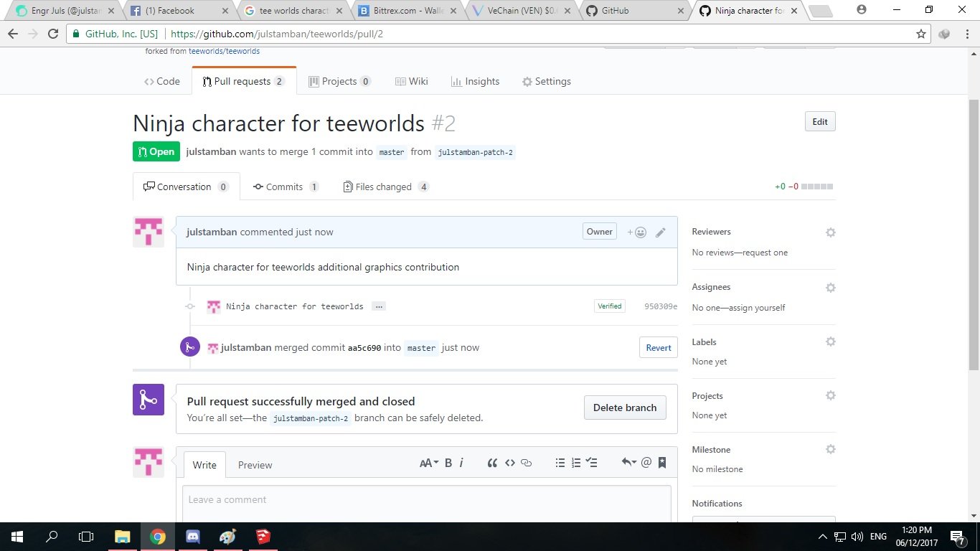Open the Projects gear menu in sidebar
This screenshot has width=980, height=551.
coord(830,396)
